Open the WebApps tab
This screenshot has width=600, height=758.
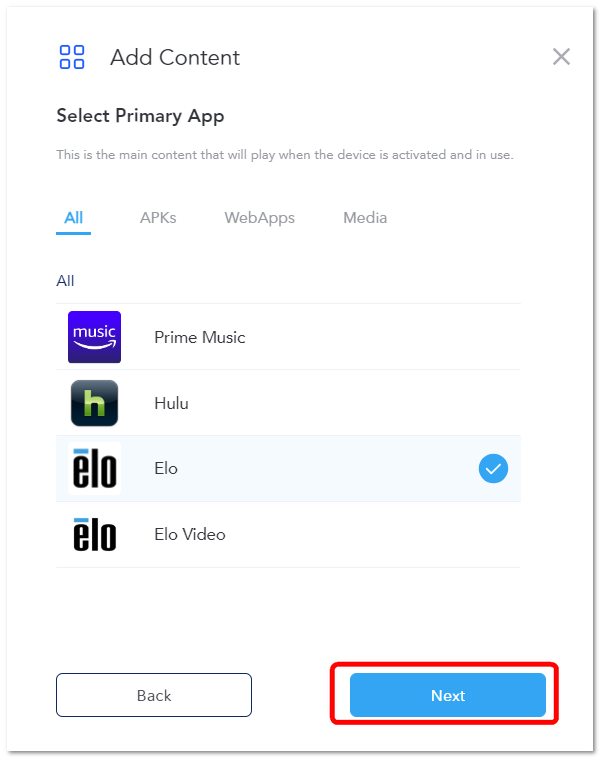click(x=260, y=218)
